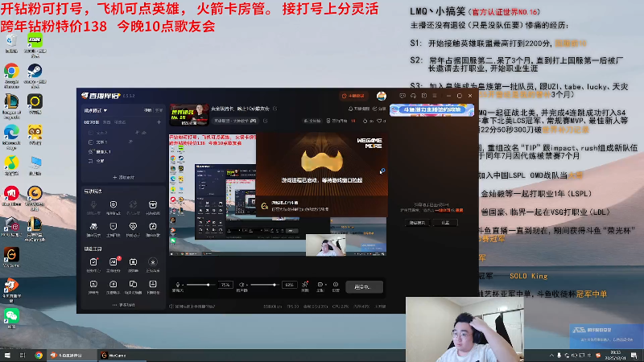Click the plus icon beside the scene tabs
Image resolution: width=644 pixels, height=362 pixels.
tap(159, 122)
